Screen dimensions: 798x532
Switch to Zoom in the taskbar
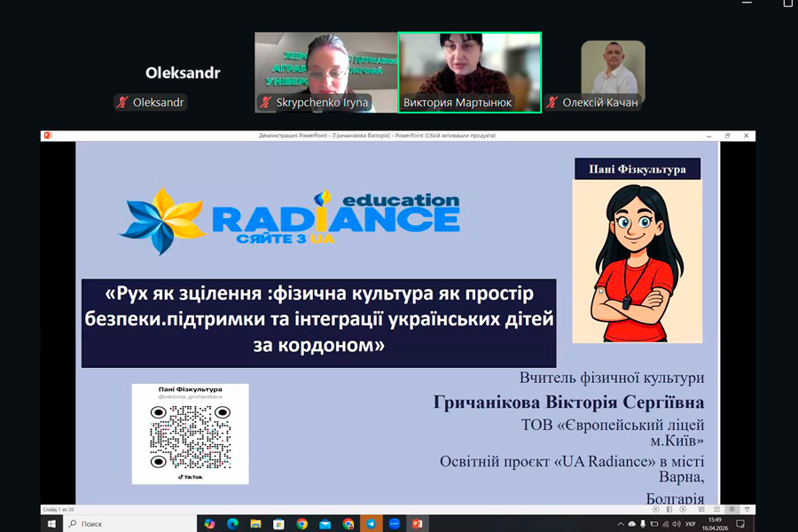click(394, 523)
